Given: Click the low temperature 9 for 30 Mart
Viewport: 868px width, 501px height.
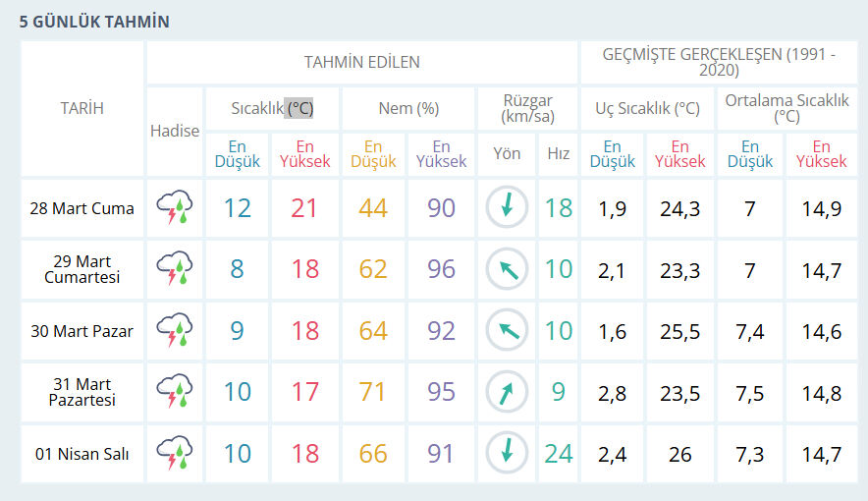Looking at the screenshot, I should tap(237, 331).
